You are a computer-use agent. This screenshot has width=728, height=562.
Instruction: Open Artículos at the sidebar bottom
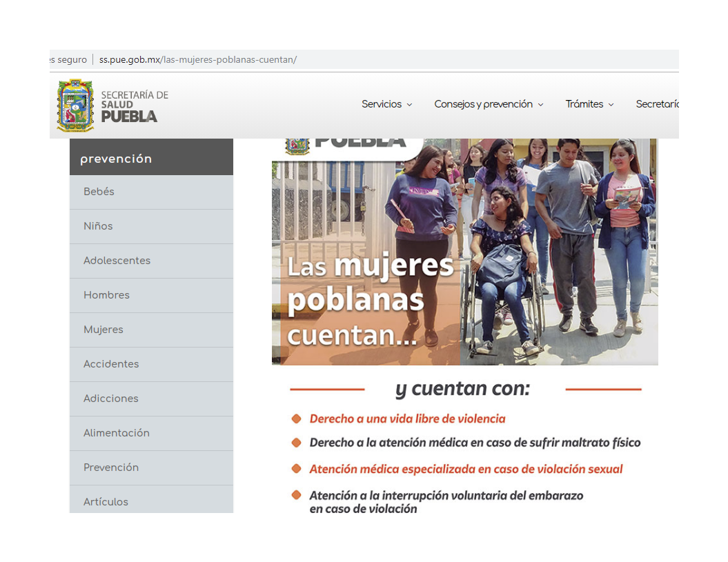106,501
